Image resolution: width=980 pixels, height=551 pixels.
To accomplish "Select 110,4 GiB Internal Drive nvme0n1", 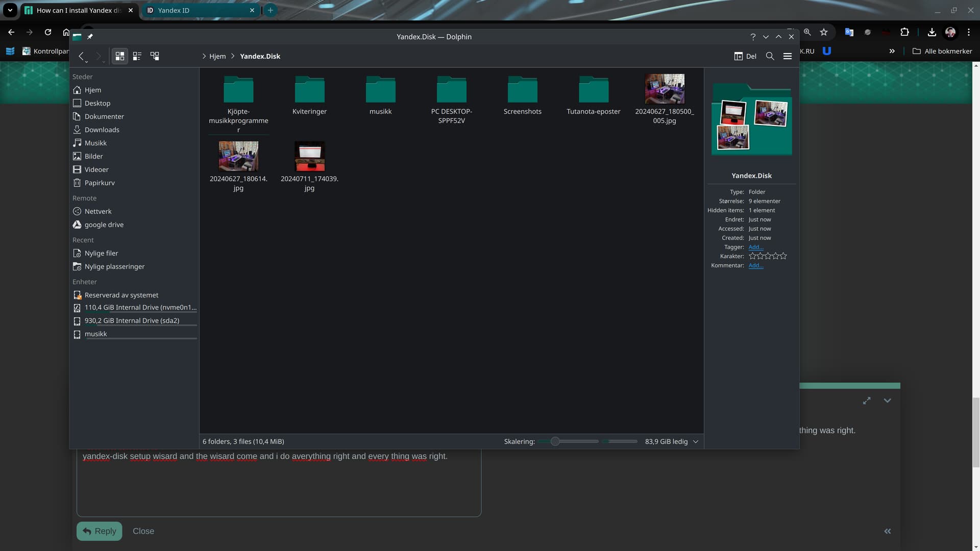I will (134, 308).
